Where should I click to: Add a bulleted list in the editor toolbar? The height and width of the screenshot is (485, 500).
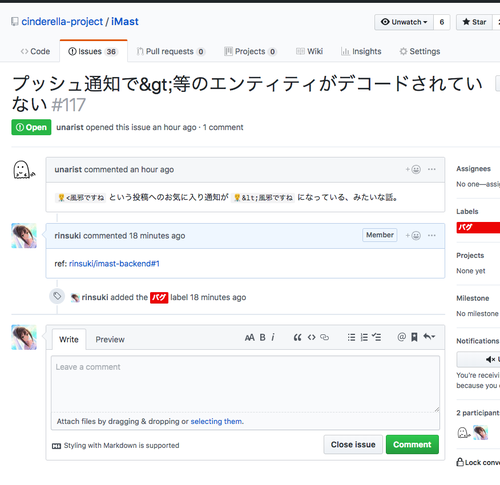(x=351, y=337)
